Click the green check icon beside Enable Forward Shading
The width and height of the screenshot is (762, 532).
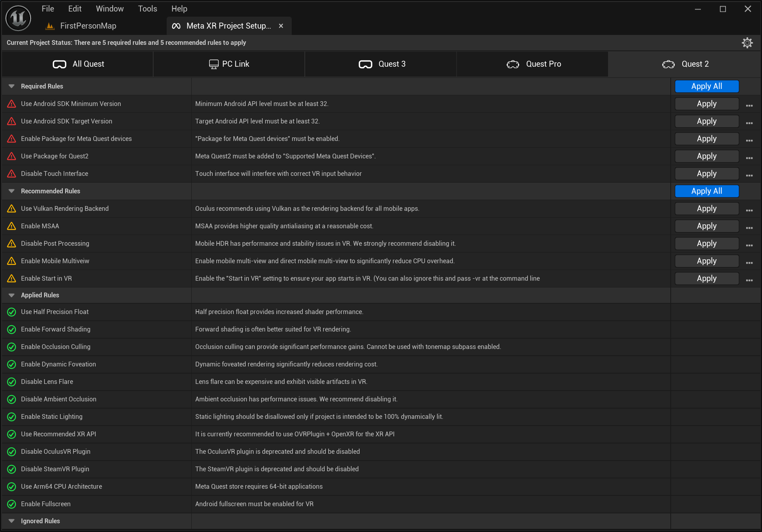(11, 329)
